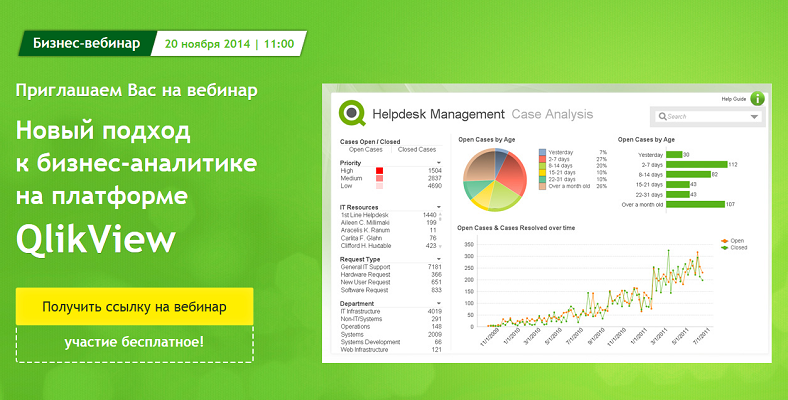Screen dimensions: 788x400
Task: Select Systems department row
Action: pyautogui.click(x=391, y=335)
